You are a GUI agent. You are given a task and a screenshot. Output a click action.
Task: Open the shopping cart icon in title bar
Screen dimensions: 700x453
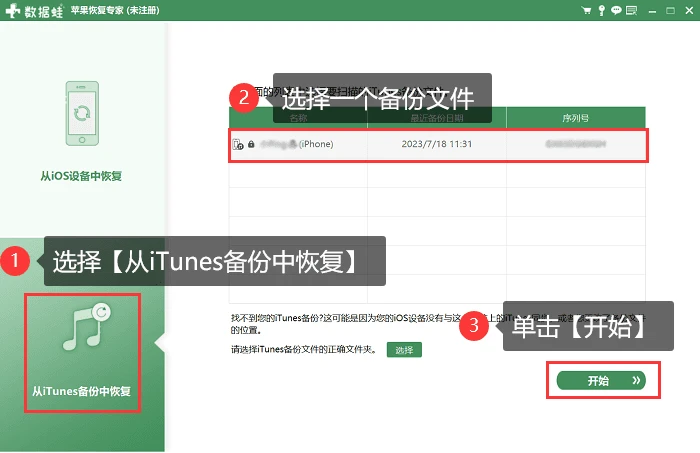coord(586,10)
